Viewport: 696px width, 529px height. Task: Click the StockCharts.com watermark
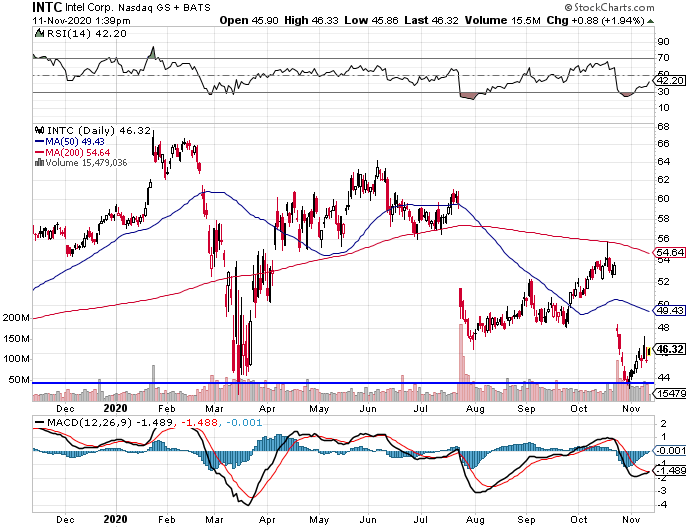pos(609,7)
